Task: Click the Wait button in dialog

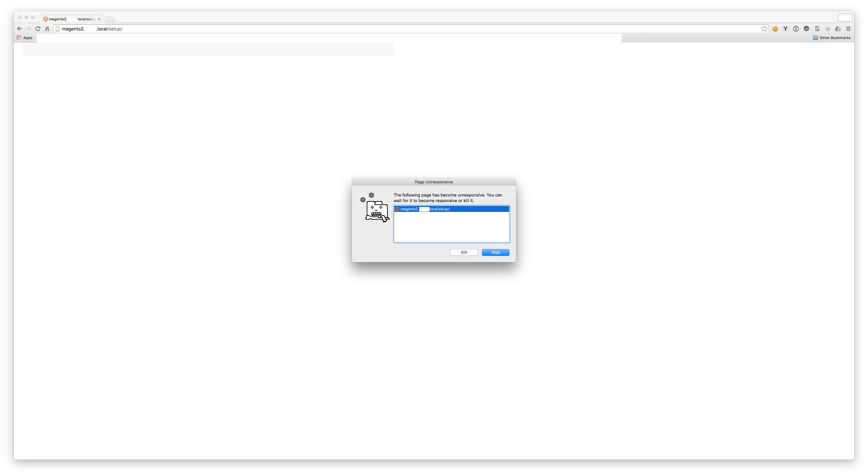Action: 496,252
